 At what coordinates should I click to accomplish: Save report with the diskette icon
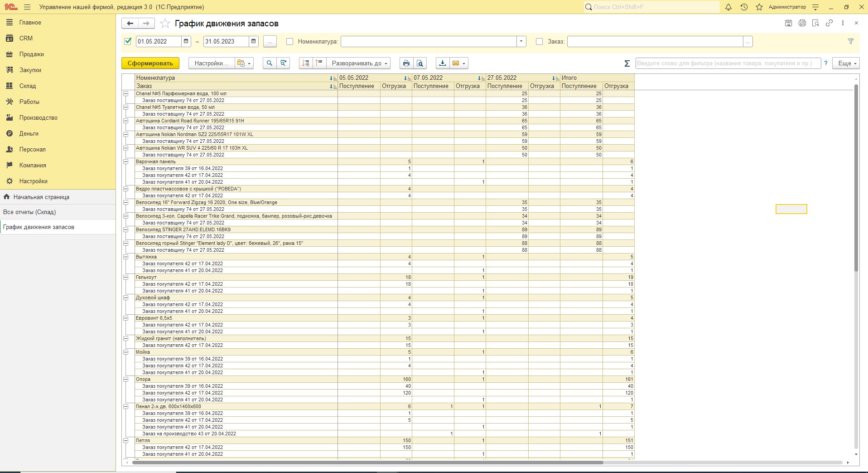tap(788, 23)
